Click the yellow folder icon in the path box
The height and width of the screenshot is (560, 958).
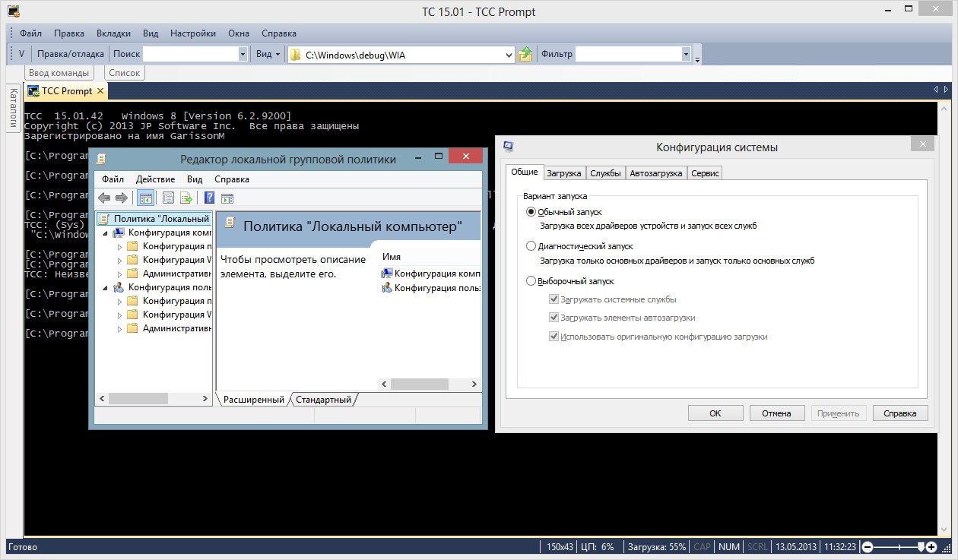point(296,55)
